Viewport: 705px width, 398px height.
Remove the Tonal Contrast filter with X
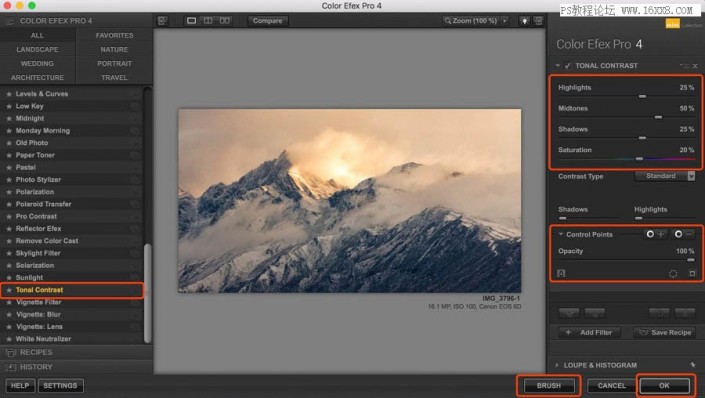coord(695,66)
